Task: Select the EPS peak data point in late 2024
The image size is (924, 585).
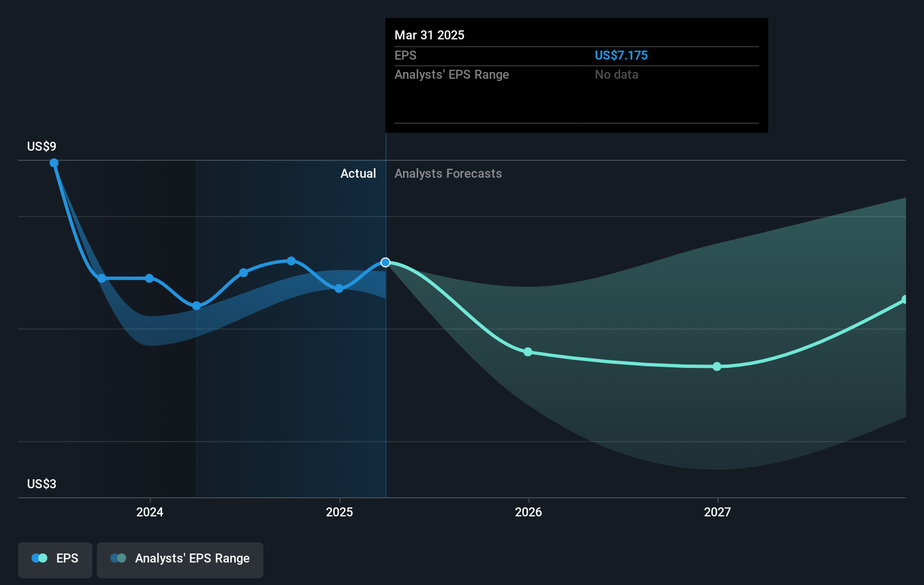Action: tap(291, 261)
